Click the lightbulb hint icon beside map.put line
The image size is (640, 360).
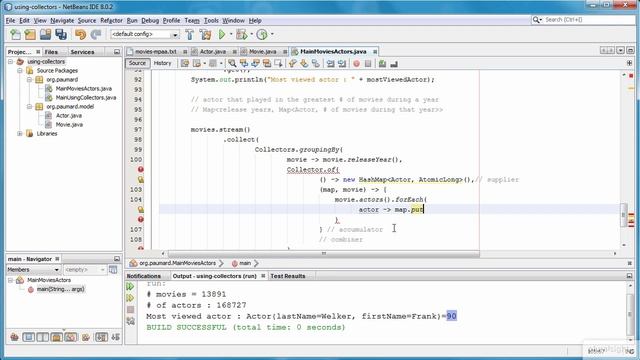pos(140,209)
